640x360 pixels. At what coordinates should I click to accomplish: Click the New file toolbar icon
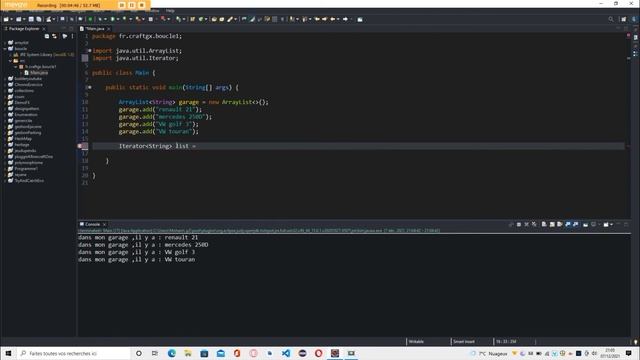pyautogui.click(x=6, y=19)
